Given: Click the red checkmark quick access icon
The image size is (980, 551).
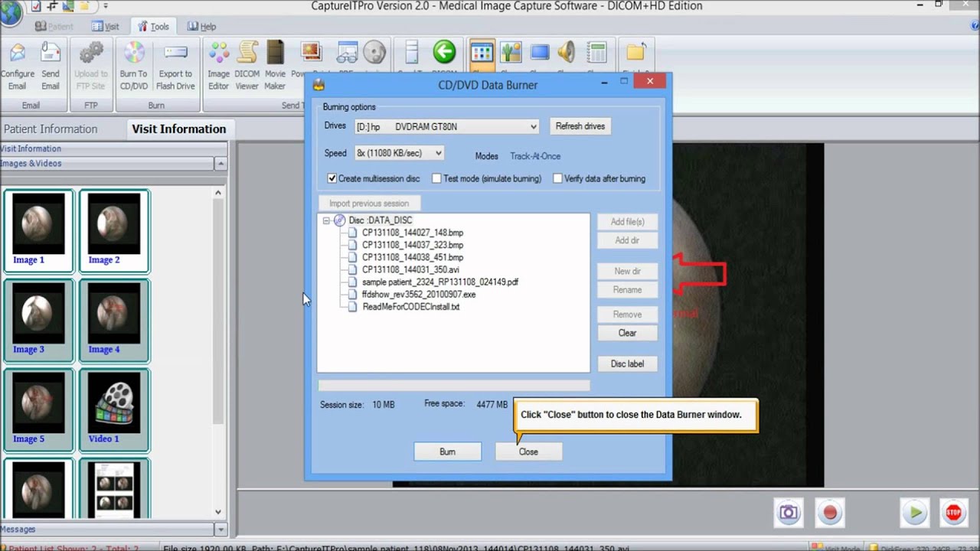Looking at the screenshot, I should (36, 6).
